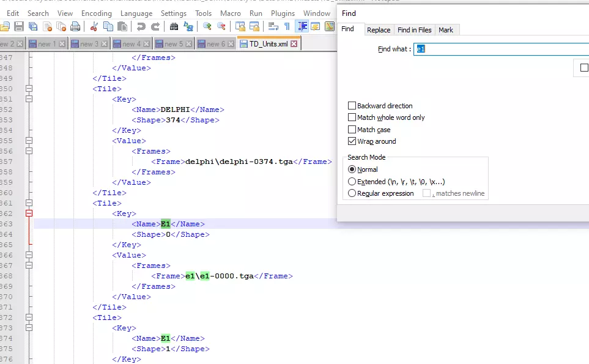Toggle the Word Wrap toolbar icon

(273, 26)
